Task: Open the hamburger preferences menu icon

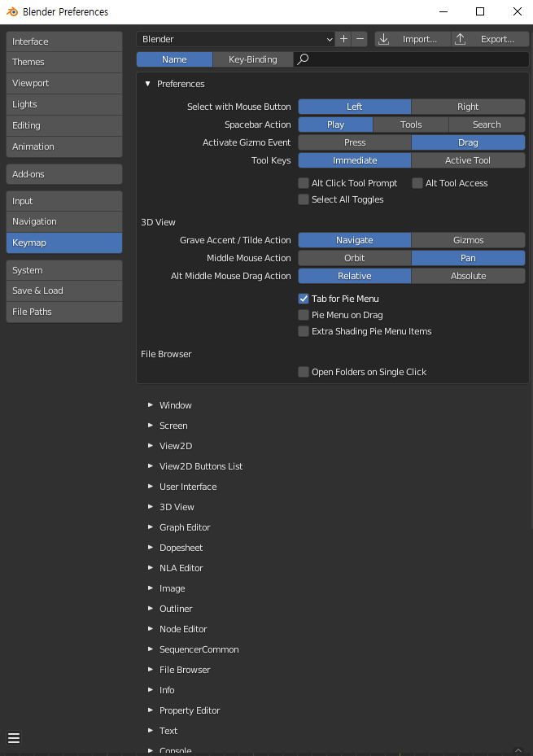Action: pyautogui.click(x=14, y=737)
